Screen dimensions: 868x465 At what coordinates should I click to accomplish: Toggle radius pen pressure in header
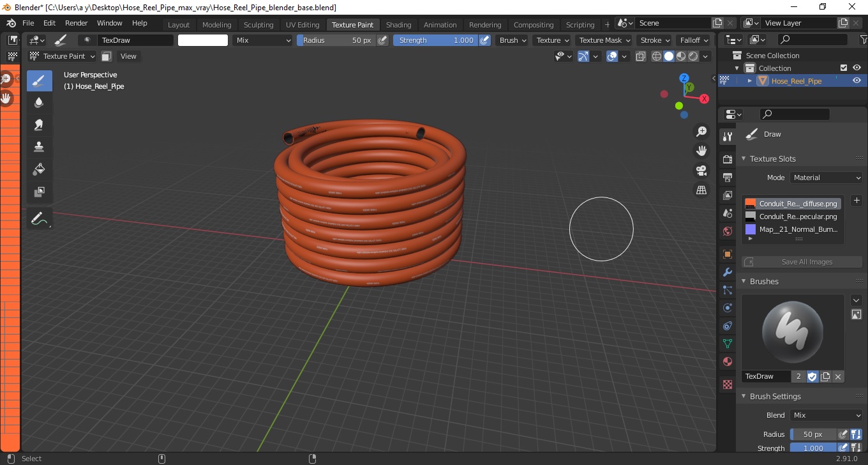point(382,40)
